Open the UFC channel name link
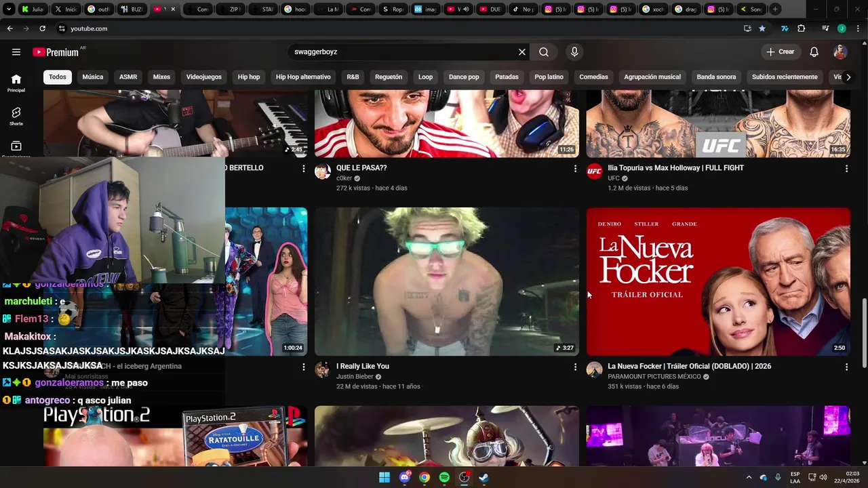 click(x=614, y=178)
